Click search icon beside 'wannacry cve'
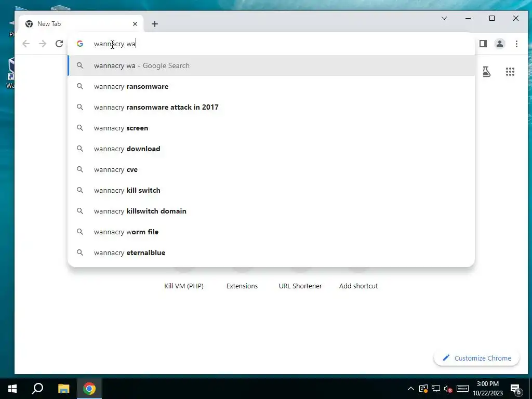Image resolution: width=532 pixels, height=399 pixels. (79, 169)
